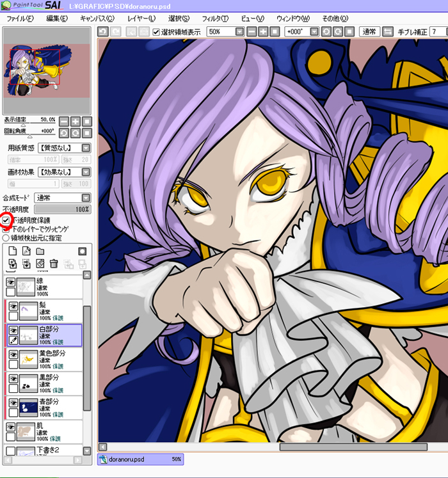
Task: Select 領域検出元に指定 radio option
Action: [x=6, y=238]
